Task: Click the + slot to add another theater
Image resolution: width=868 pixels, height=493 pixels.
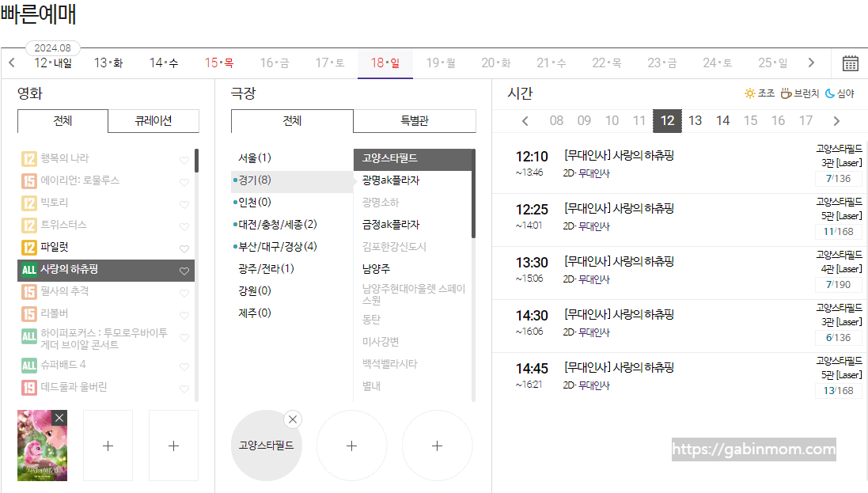Action: point(351,445)
